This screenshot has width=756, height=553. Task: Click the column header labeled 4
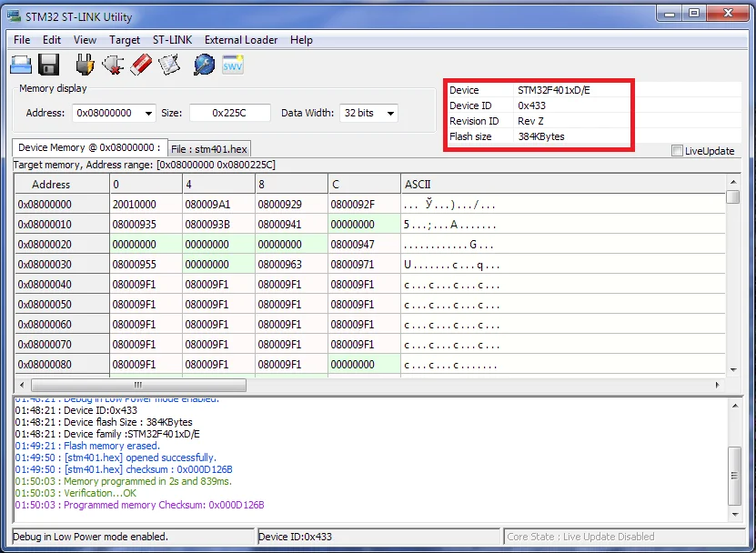pos(218,184)
